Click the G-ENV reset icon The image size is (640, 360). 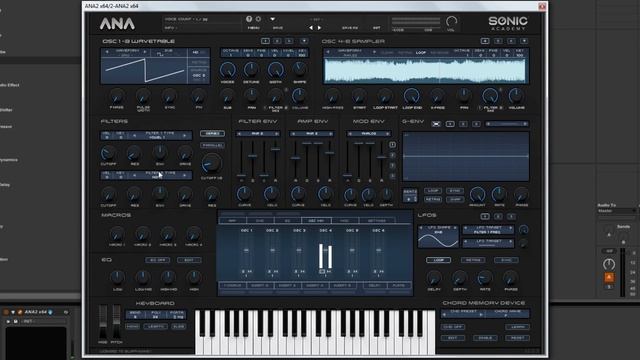coord(436,124)
